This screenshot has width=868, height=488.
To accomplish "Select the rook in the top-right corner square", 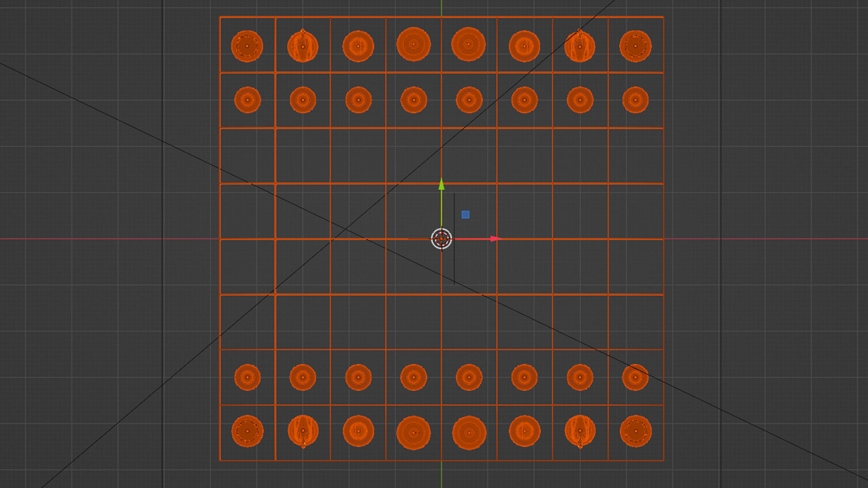I will coord(635,46).
